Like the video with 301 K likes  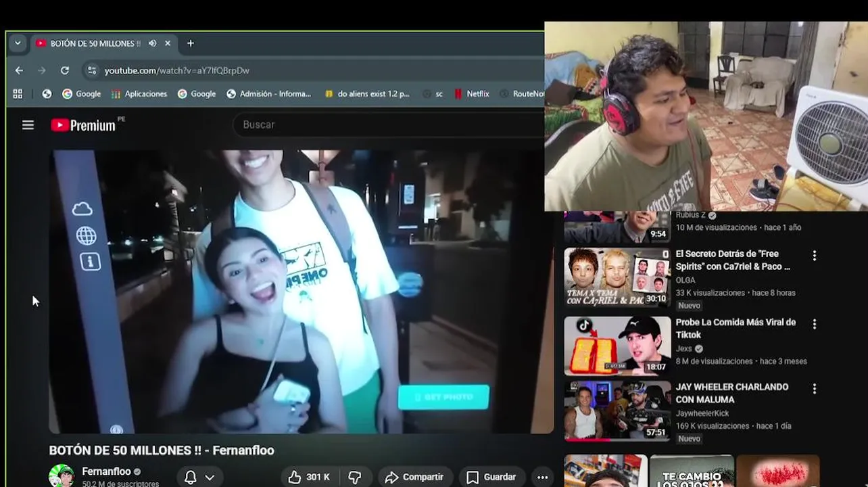(309, 477)
